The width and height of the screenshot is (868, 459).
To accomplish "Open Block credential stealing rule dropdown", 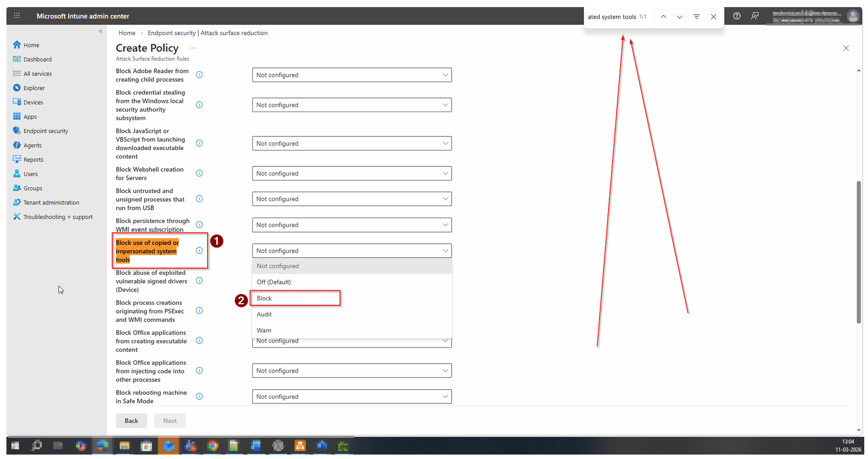I will point(352,105).
